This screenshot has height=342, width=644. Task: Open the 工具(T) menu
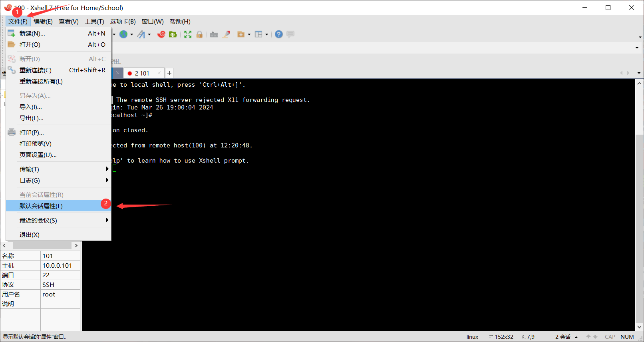click(x=94, y=22)
